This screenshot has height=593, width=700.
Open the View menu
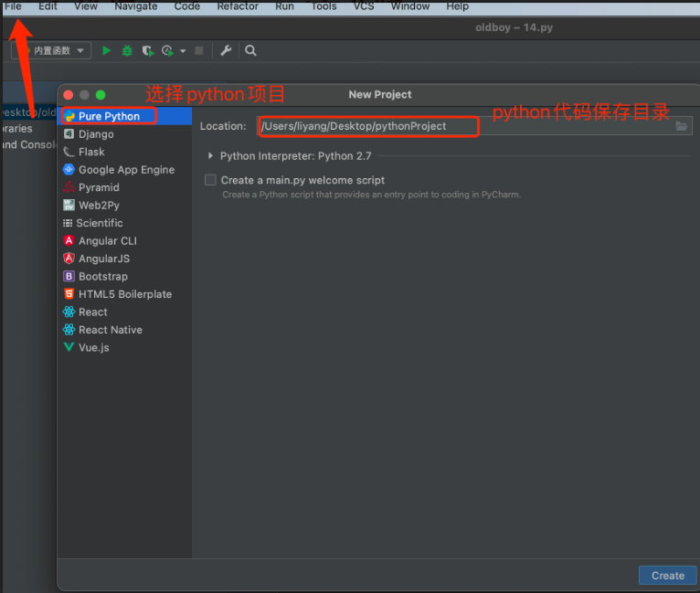[86, 6]
